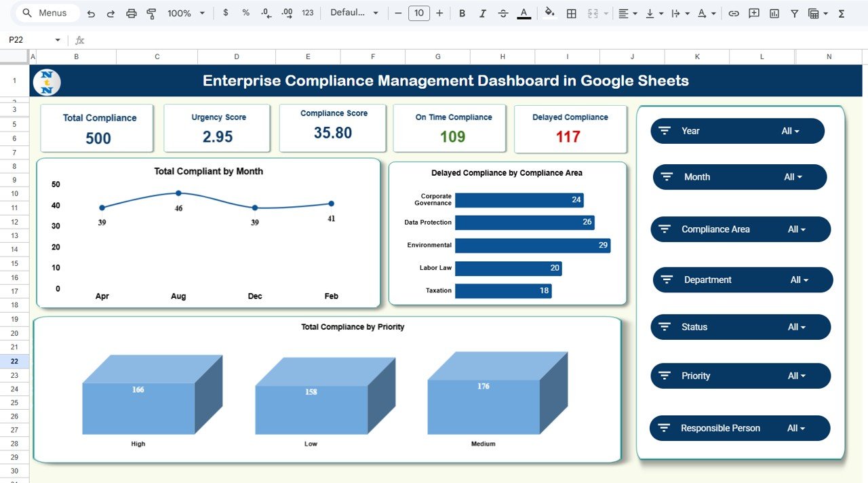Insert a chart from the toolbar
Viewport: 868px width, 483px height.
click(x=773, y=12)
